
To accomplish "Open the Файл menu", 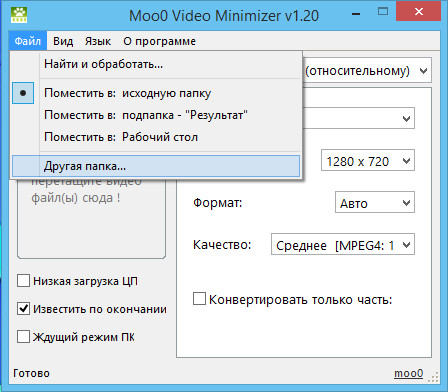I will click(28, 41).
